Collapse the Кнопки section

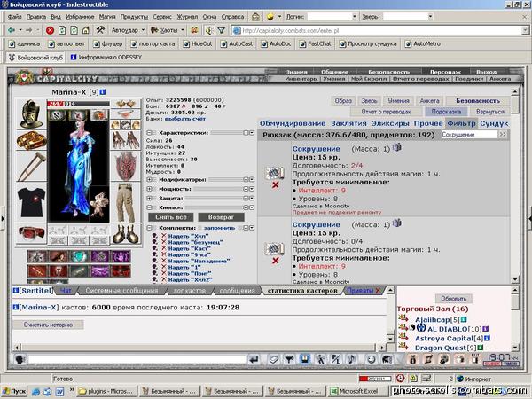click(150, 207)
